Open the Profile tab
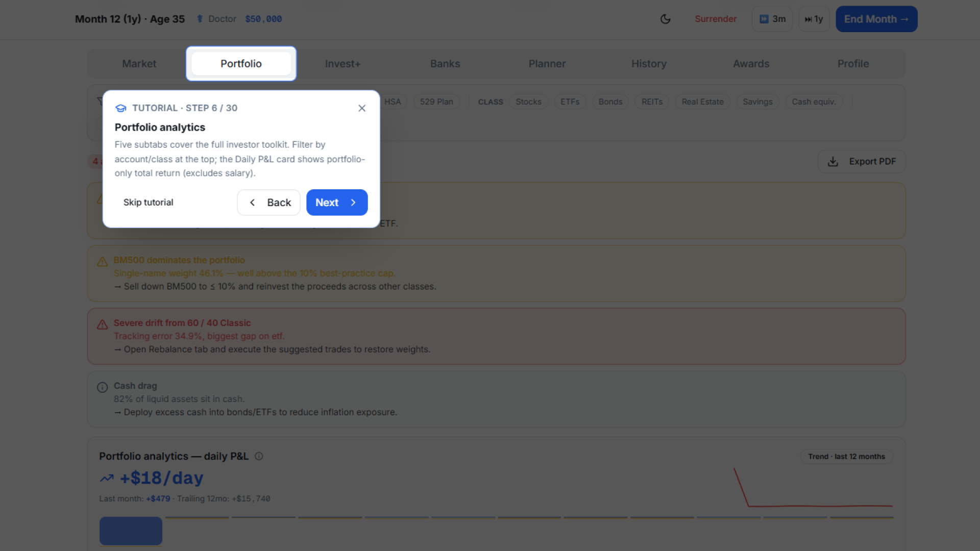The width and height of the screenshot is (980, 551). (853, 64)
